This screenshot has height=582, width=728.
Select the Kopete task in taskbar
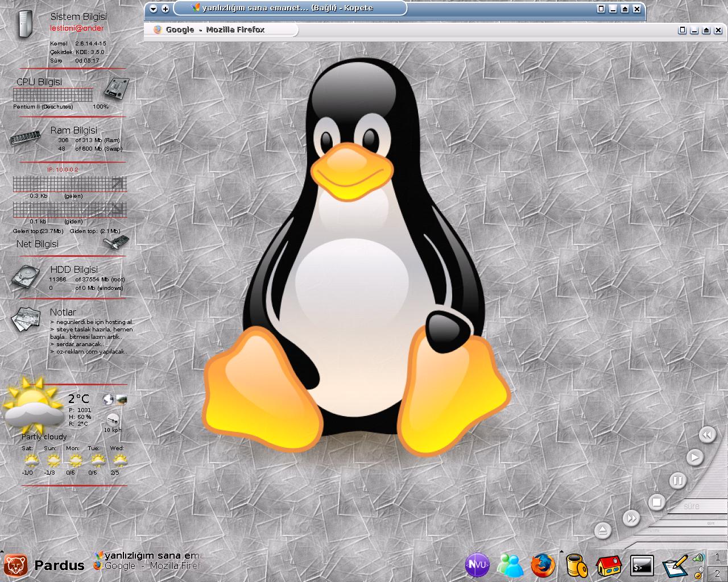coord(148,555)
